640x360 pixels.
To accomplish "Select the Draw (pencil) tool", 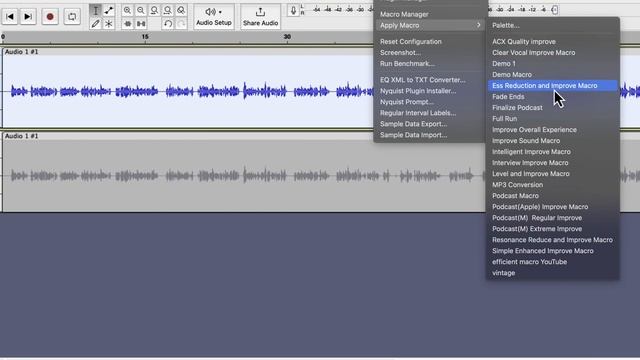I will [x=96, y=24].
